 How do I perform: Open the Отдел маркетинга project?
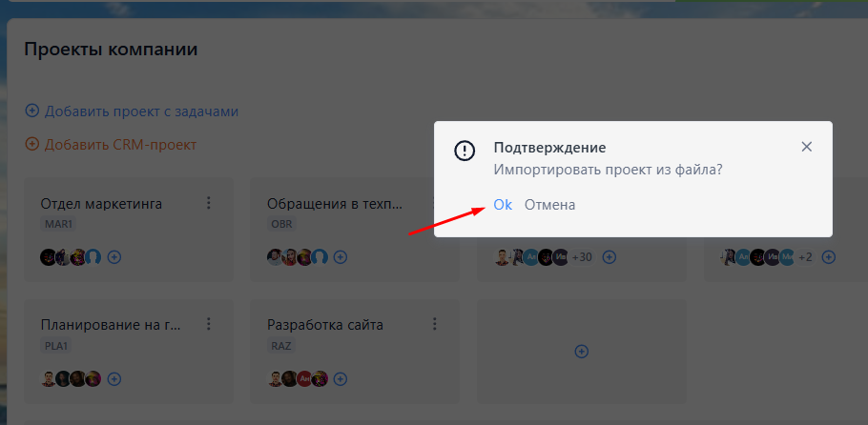[x=101, y=204]
